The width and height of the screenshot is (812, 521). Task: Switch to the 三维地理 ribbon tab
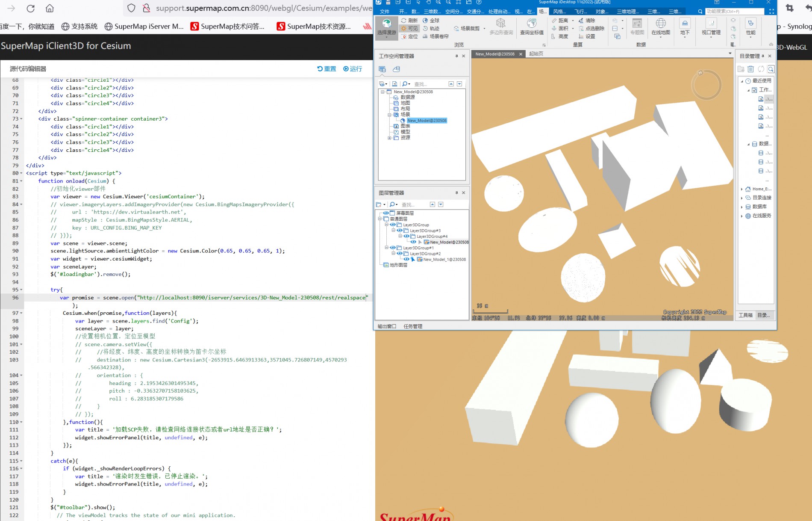[x=628, y=12]
